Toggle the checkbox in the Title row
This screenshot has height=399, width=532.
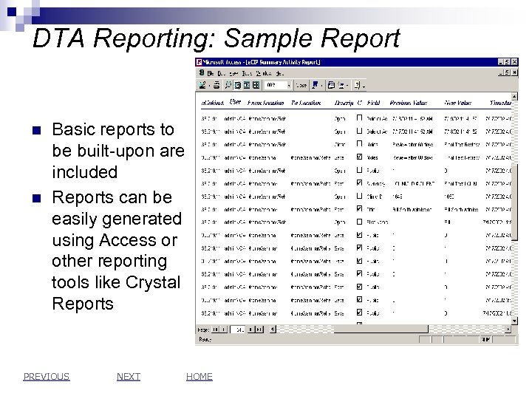[x=359, y=208]
